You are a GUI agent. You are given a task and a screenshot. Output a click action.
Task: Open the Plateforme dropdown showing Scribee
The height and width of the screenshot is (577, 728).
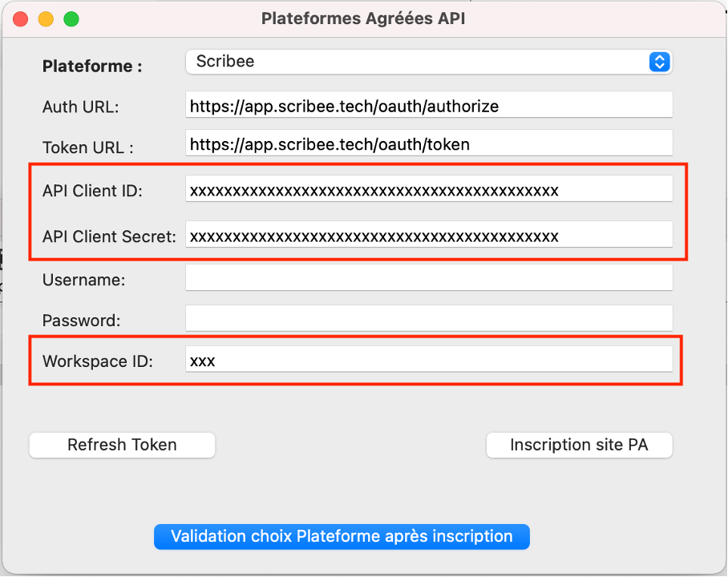pos(429,62)
